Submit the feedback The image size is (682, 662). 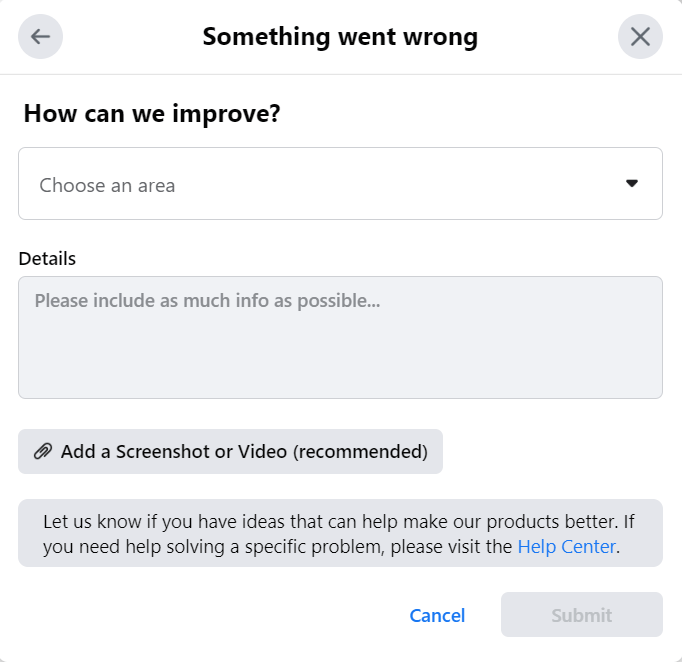582,615
